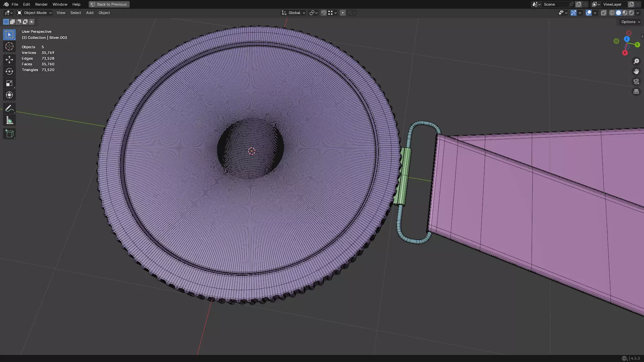Viewport: 644px width, 362px height.
Task: Open the Add menu
Action: 90,13
